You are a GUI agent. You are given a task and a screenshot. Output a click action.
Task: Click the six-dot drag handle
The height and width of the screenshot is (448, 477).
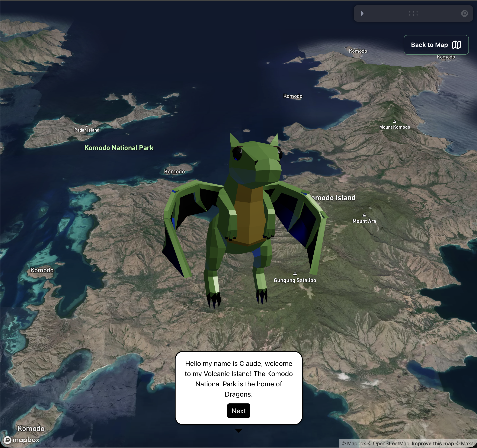413,13
